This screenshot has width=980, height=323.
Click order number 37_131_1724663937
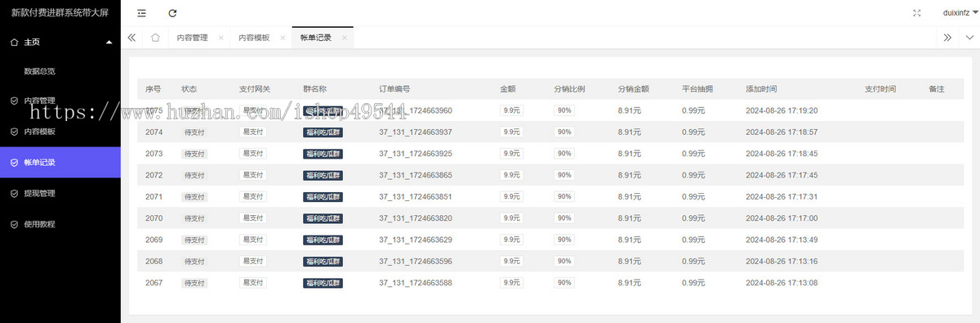click(x=416, y=132)
